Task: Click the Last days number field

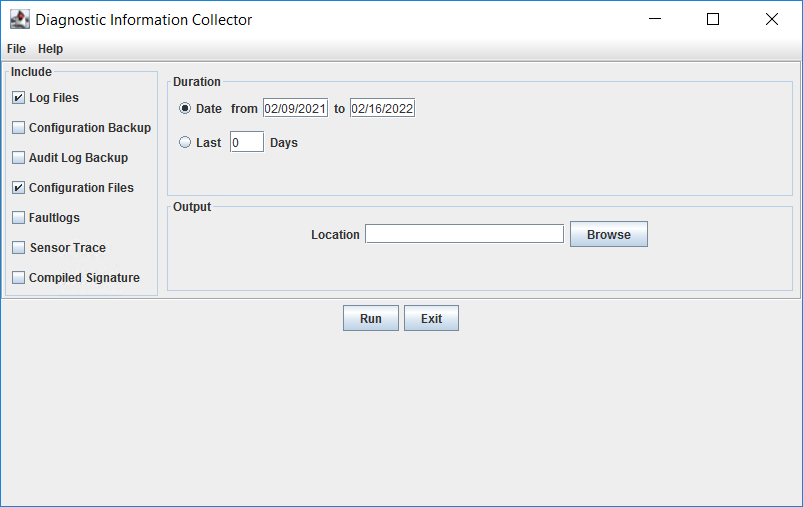Action: [247, 142]
